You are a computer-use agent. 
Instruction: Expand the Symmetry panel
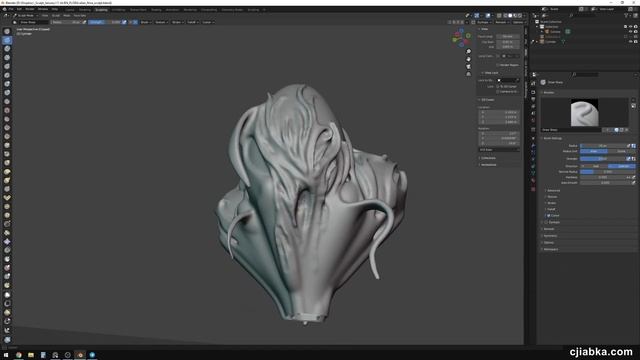click(550, 236)
